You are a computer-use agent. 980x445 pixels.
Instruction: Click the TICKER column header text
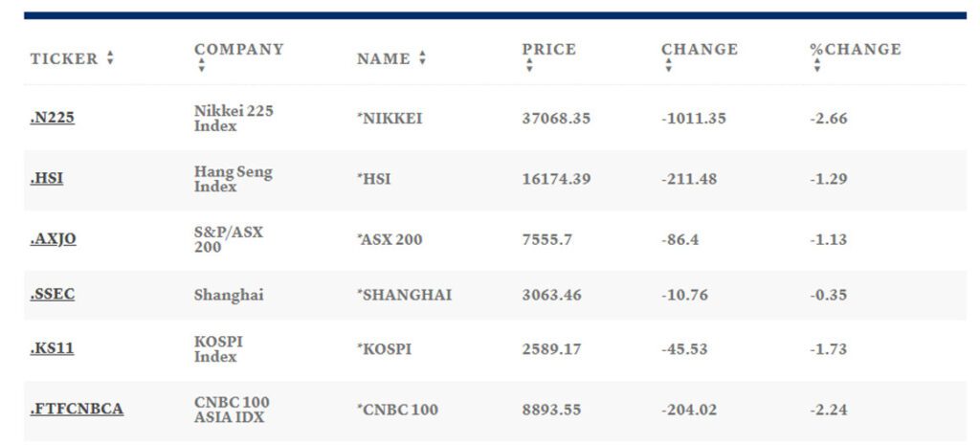(x=64, y=58)
